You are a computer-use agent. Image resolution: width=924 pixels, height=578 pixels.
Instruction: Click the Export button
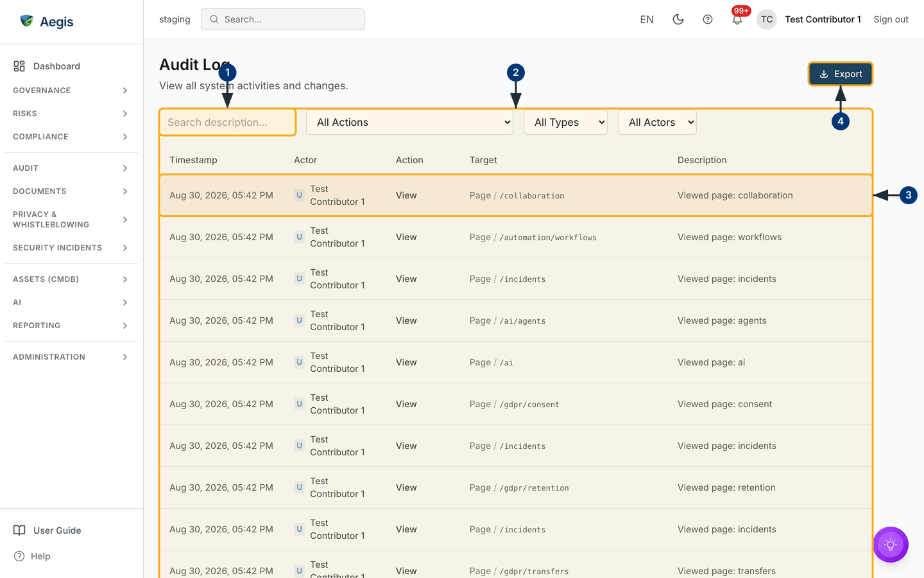click(x=841, y=74)
